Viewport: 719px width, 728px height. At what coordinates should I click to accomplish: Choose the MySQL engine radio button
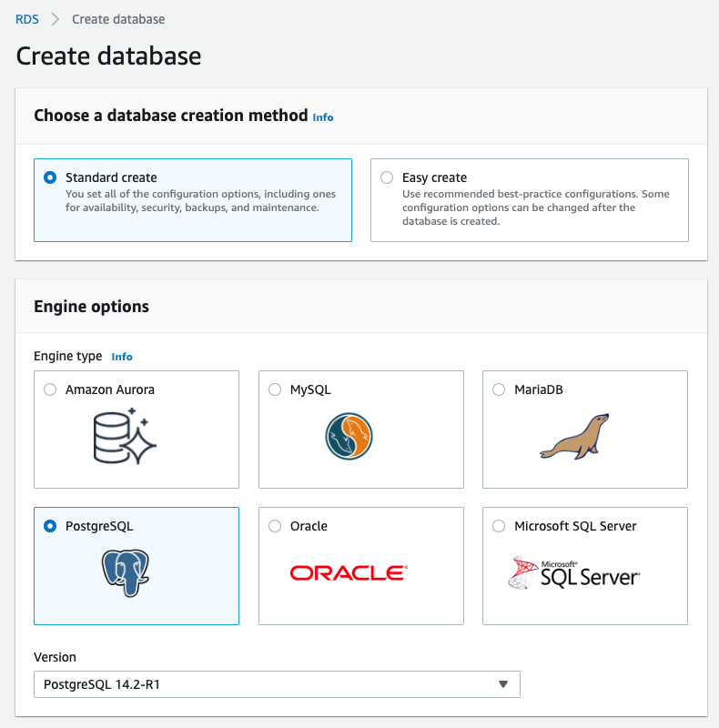[x=275, y=389]
